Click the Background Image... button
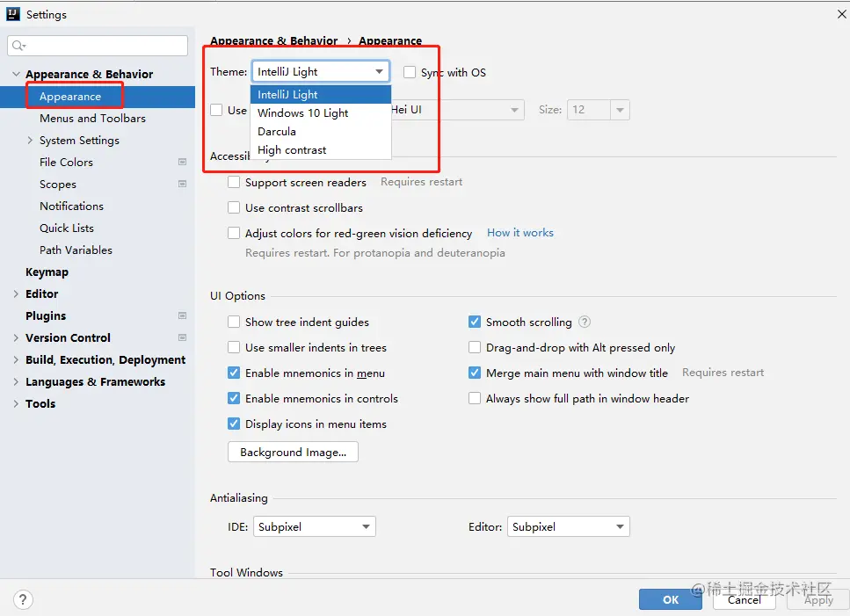The image size is (850, 616). tap(293, 452)
